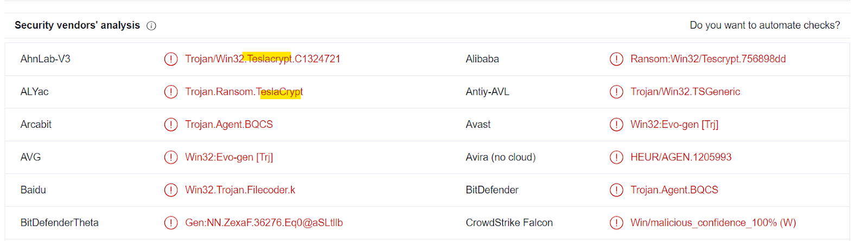
Task: Open the 'Do you want to automate checks?' link
Action: click(764, 25)
